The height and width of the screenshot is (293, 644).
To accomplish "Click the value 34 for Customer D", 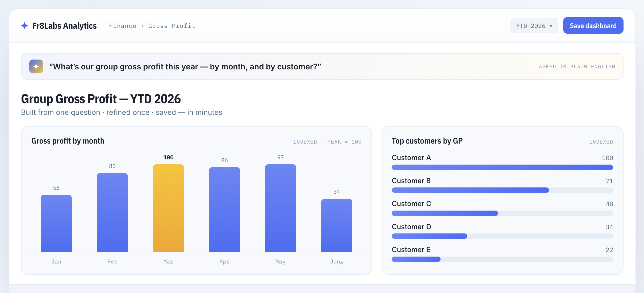I will pos(609,227).
